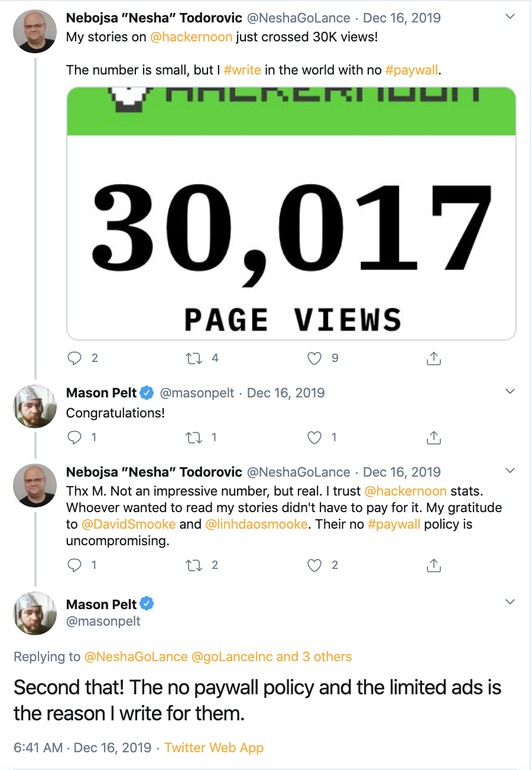Open Nebojsa Todorovic's avatar on the first tweet
This screenshot has height=770, width=532.
click(x=35, y=31)
